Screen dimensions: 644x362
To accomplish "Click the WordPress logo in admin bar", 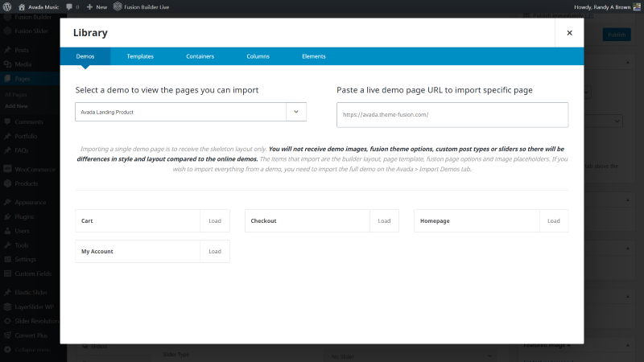I will [7, 7].
